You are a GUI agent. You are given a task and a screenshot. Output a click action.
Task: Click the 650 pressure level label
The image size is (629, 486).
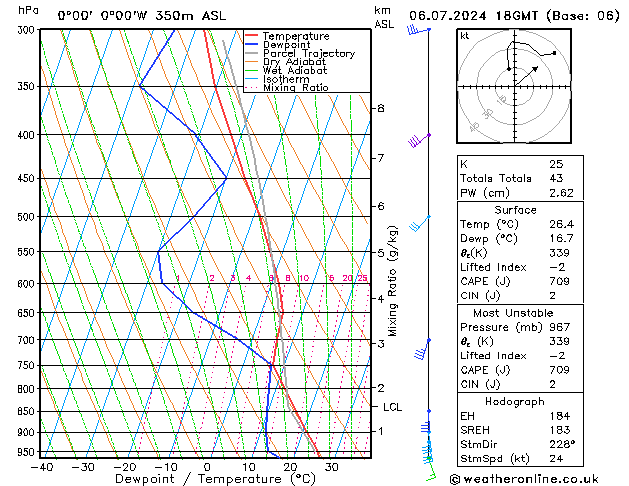tap(28, 313)
